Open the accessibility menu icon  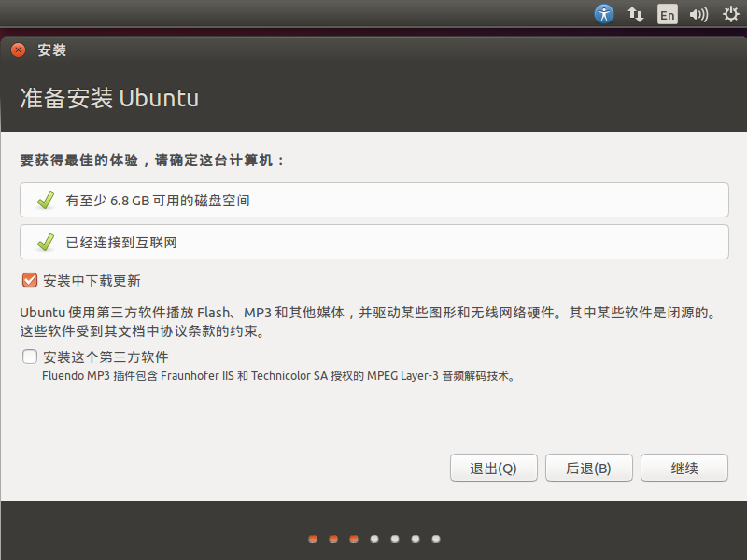[x=603, y=14]
